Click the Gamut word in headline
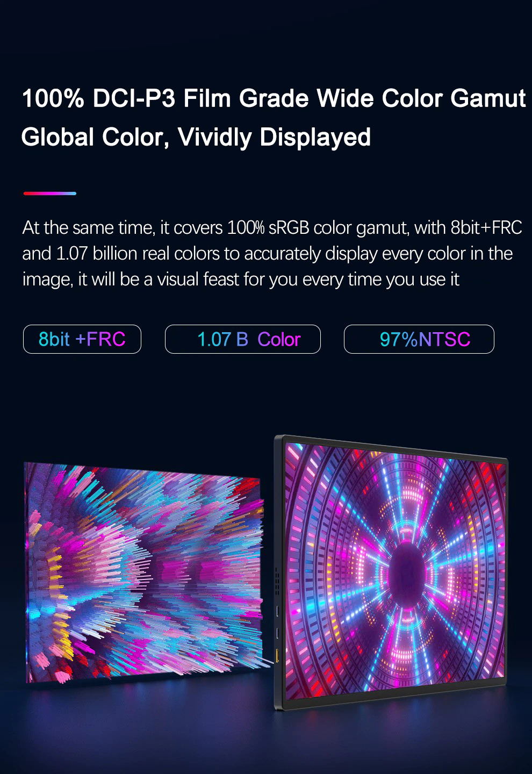This screenshot has height=774, width=532. [488, 99]
